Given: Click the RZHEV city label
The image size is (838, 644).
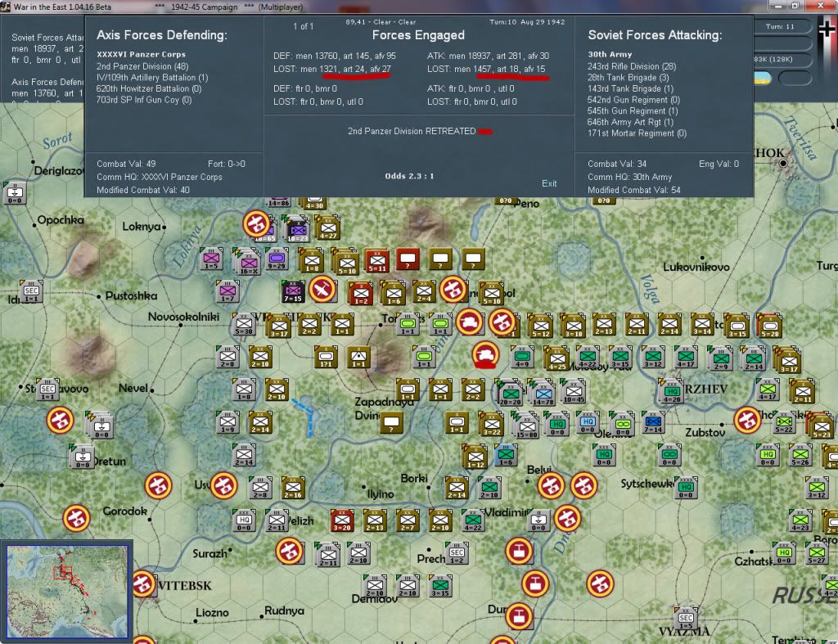Looking at the screenshot, I should (x=706, y=389).
